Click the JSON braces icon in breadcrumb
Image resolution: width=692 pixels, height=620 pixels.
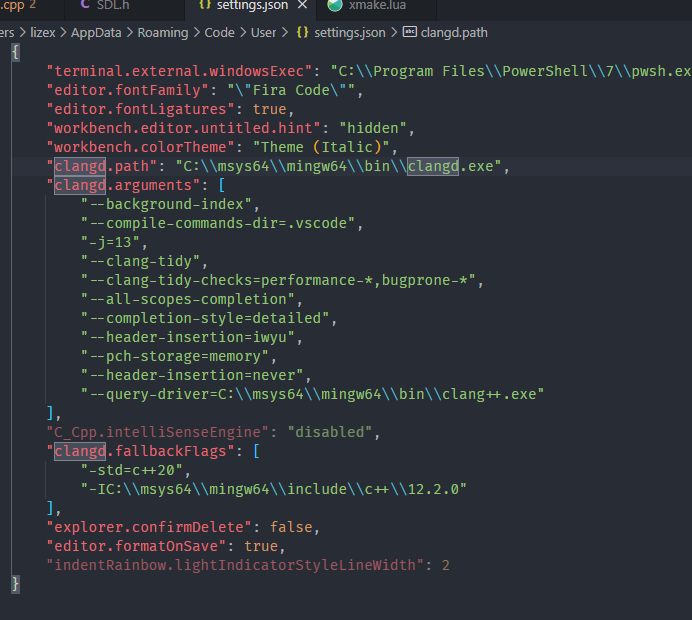pos(302,32)
